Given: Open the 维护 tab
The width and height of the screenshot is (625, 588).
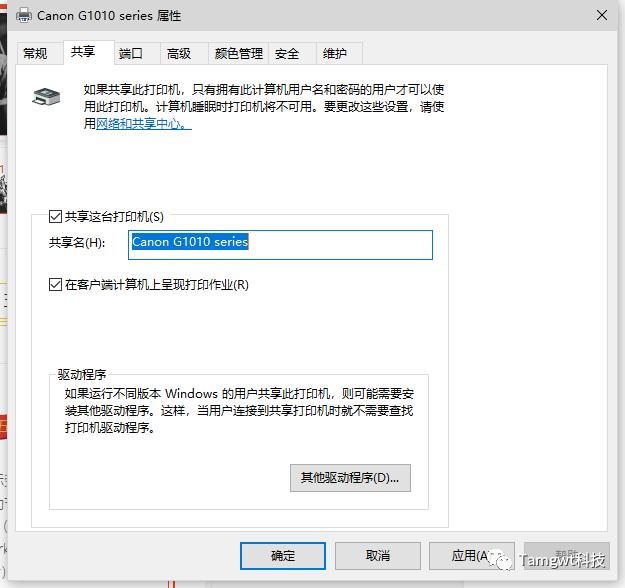Looking at the screenshot, I should click(x=339, y=53).
